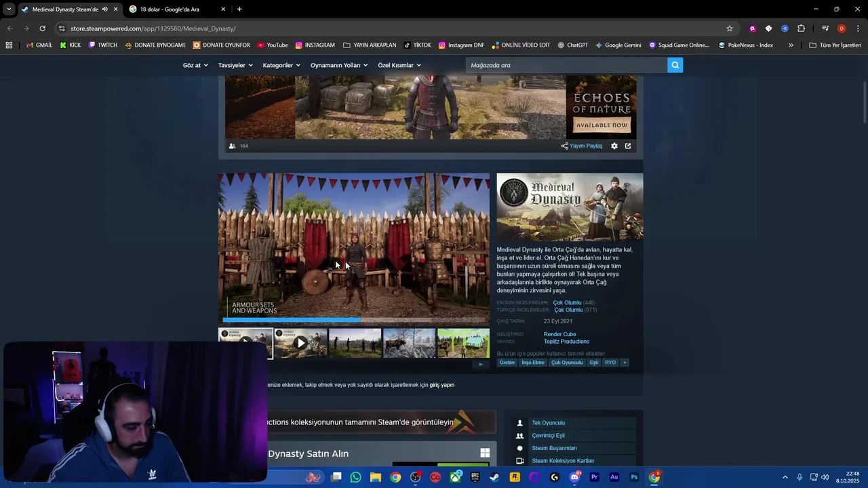This screenshot has height=488, width=868.
Task: Click the browser address bar URL
Action: pos(153,28)
